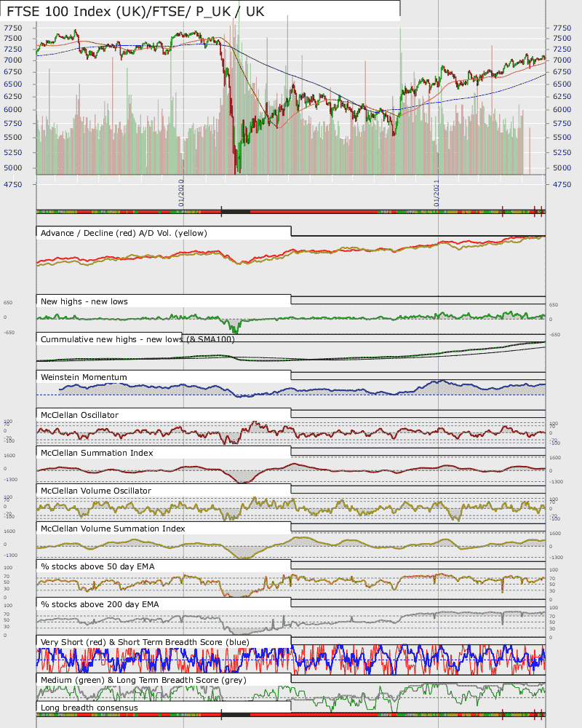582x728 pixels.
Task: Click the 6500 value on right price axis
Action: 562,84
